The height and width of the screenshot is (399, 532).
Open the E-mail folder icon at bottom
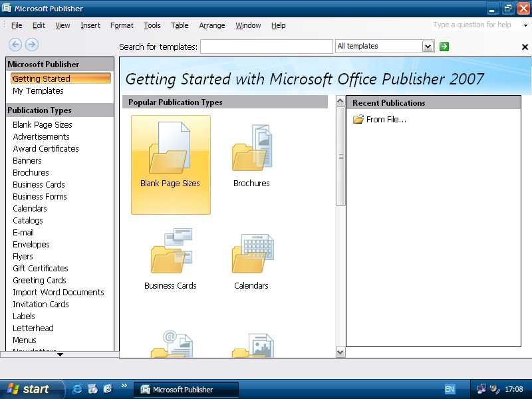tap(172, 344)
